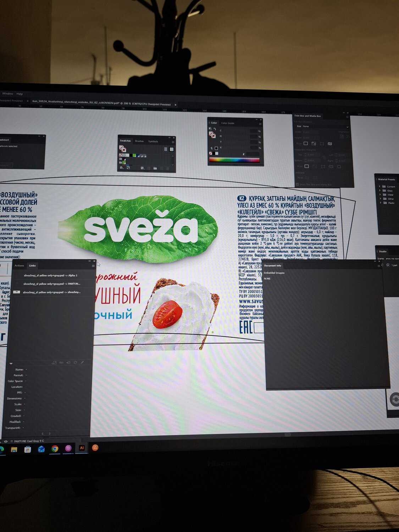Expand the Other folder in Material Presets

[x=380, y=199]
